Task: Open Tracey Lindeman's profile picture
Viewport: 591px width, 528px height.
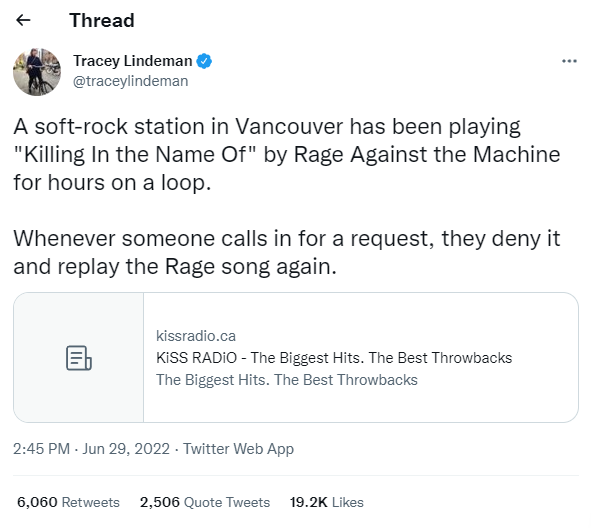Action: (x=37, y=72)
